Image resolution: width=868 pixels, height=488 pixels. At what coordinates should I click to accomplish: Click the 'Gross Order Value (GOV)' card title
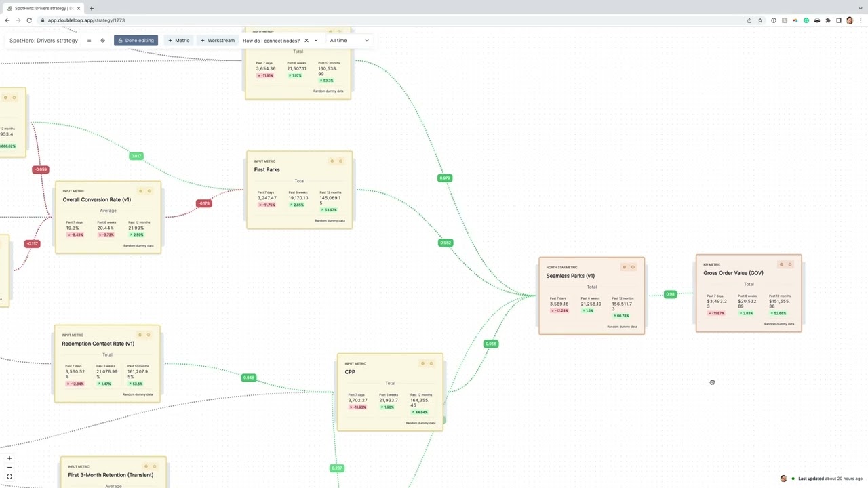pos(733,273)
